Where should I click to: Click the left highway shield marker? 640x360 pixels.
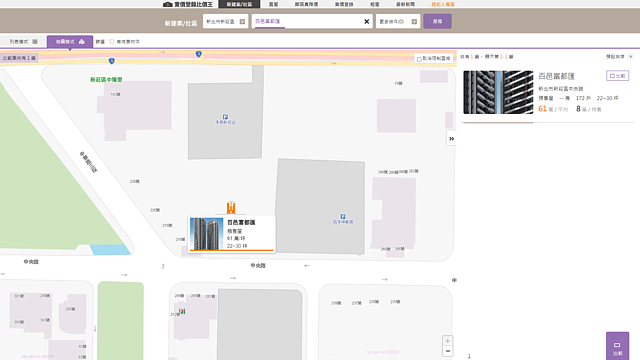(111, 61)
